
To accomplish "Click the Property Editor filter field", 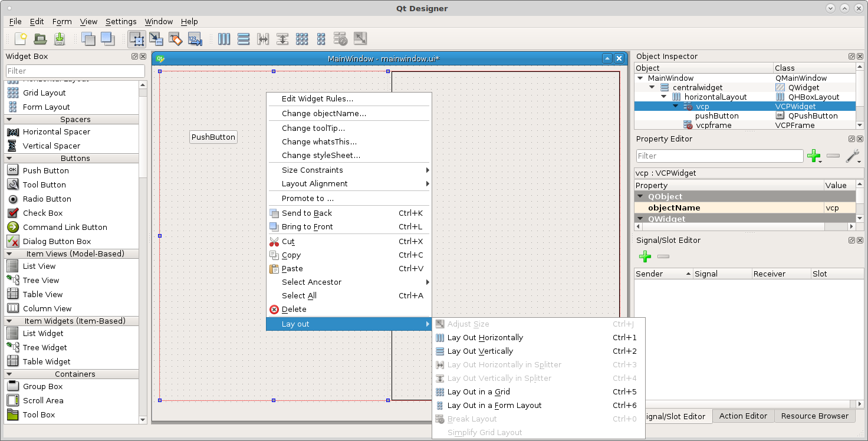I will point(719,156).
